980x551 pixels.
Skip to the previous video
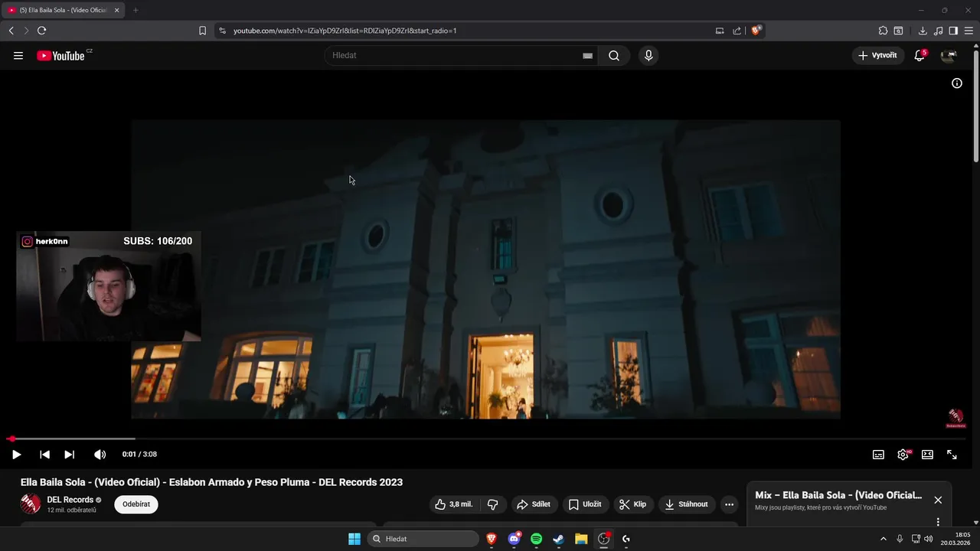(44, 455)
